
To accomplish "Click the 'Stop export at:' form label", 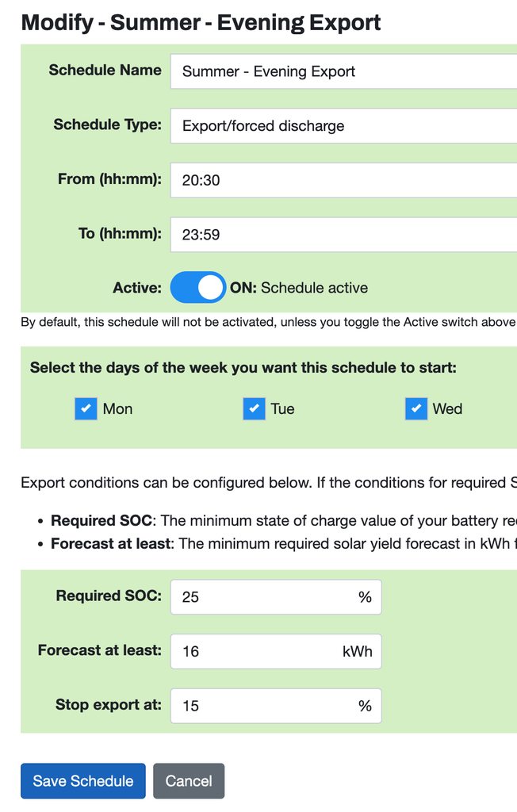I will 108,704.
